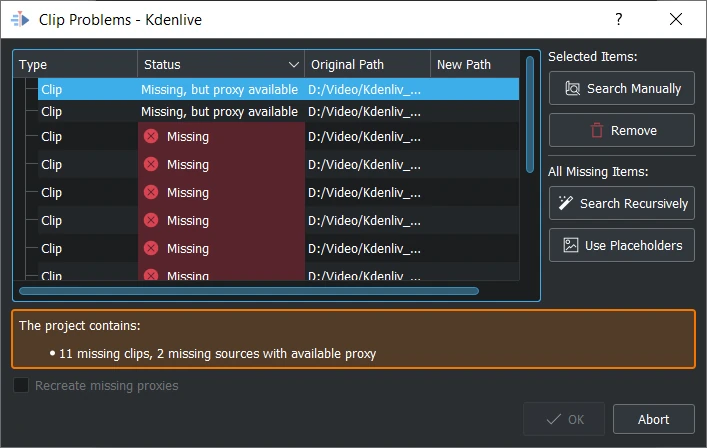Click '11 missing clips' summary message text
707x448 pixels.
pos(217,354)
